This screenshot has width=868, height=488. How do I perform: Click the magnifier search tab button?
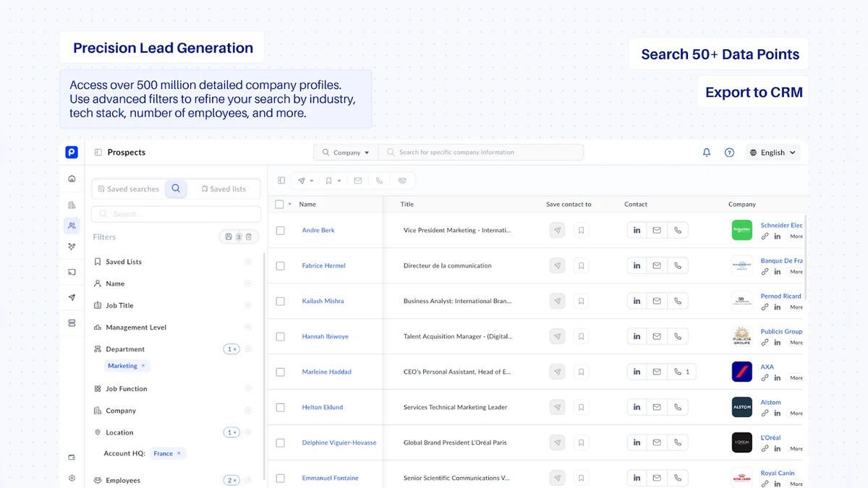click(x=176, y=189)
